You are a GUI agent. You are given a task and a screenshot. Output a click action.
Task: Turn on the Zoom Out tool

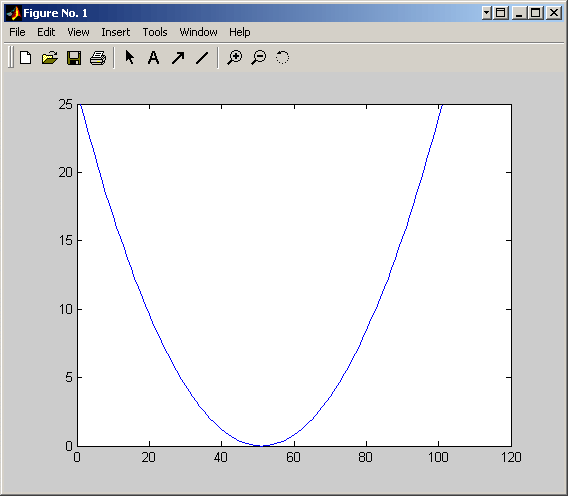259,58
